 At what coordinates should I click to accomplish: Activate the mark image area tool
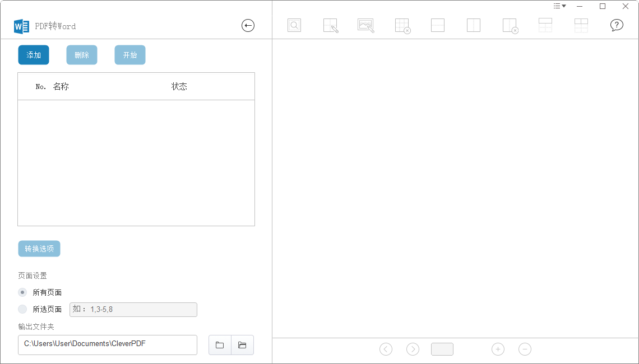tap(365, 25)
